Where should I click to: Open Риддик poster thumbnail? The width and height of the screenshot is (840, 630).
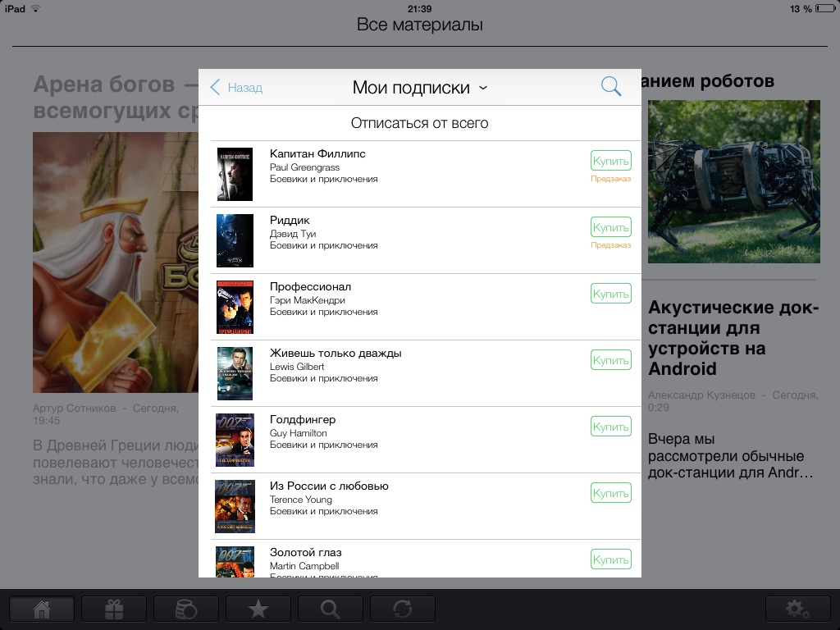[x=235, y=240]
